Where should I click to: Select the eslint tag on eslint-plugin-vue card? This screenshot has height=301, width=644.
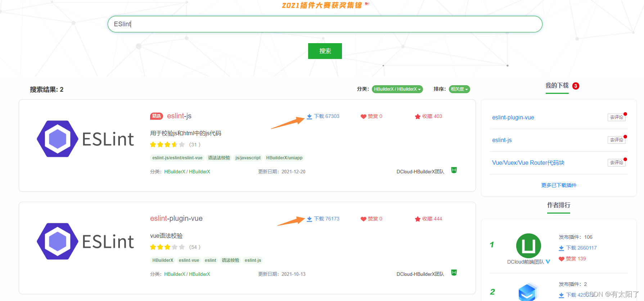pos(211,260)
